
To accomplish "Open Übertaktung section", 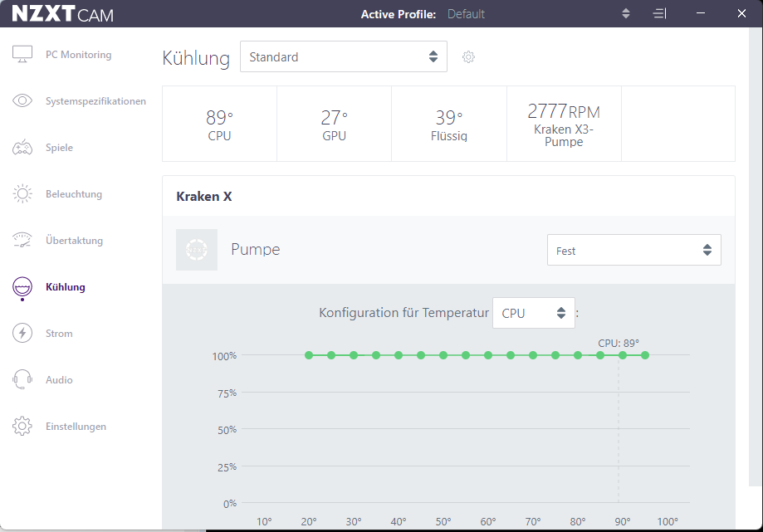I will click(x=75, y=240).
